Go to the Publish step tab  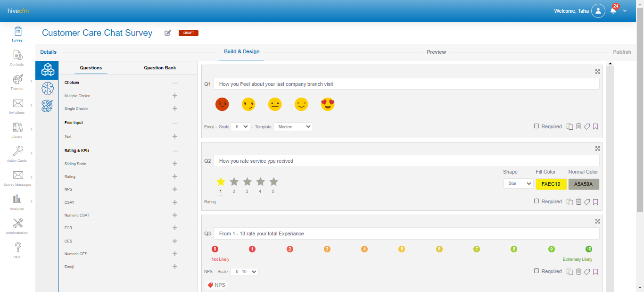coord(622,52)
